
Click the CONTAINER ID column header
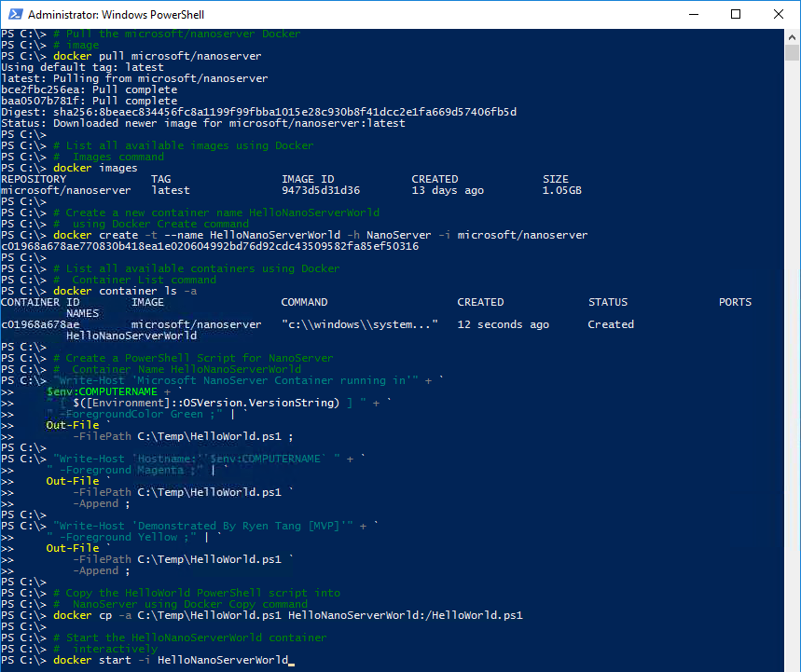click(x=40, y=302)
